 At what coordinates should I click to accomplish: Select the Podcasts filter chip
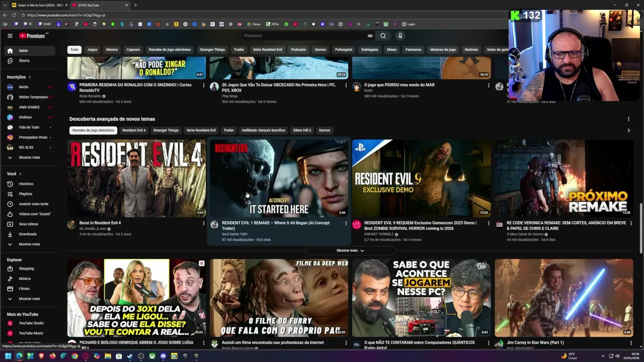click(298, 50)
